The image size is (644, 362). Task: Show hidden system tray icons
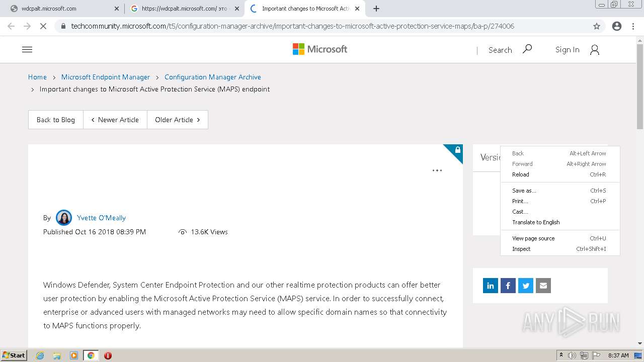[561, 355]
